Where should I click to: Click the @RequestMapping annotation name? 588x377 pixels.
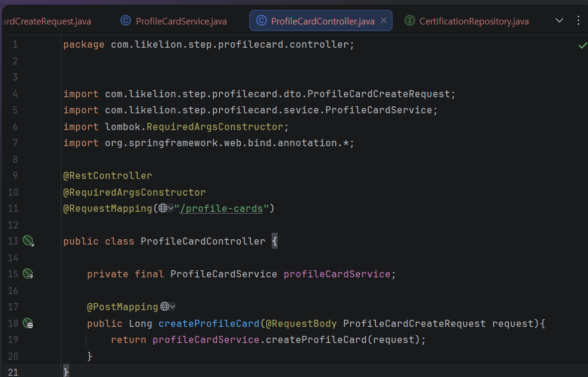108,208
